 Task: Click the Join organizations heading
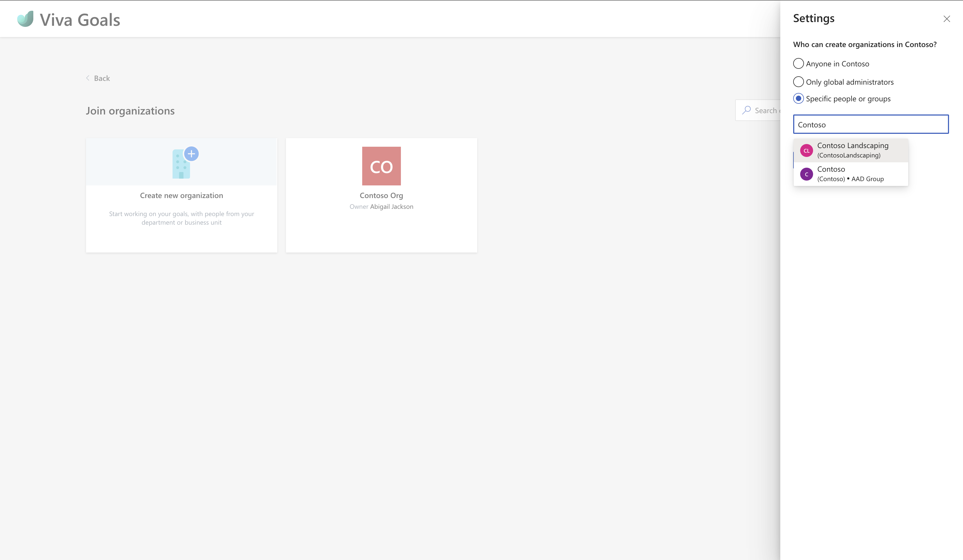pos(130,111)
